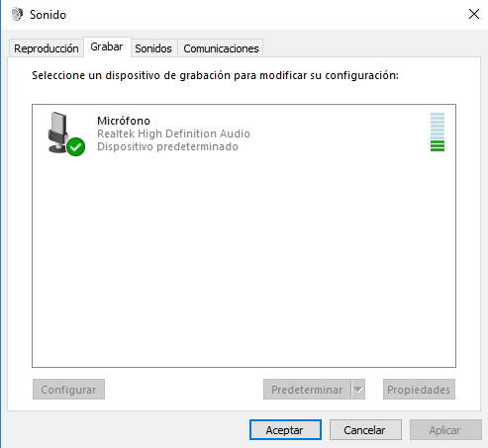Click the Predeterminar button
488x448 pixels.
coord(307,390)
